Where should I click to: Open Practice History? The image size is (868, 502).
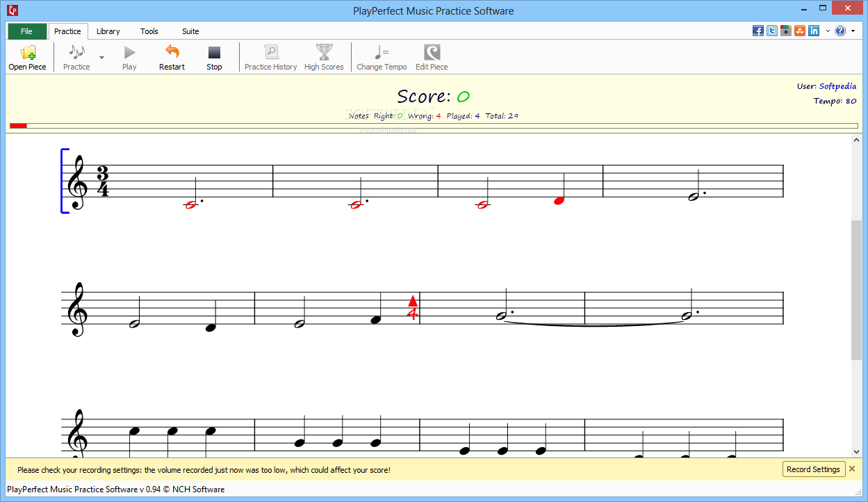pyautogui.click(x=270, y=57)
